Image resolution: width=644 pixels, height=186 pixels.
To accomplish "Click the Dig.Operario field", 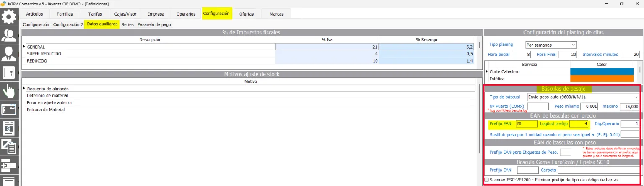I will pos(630,124).
